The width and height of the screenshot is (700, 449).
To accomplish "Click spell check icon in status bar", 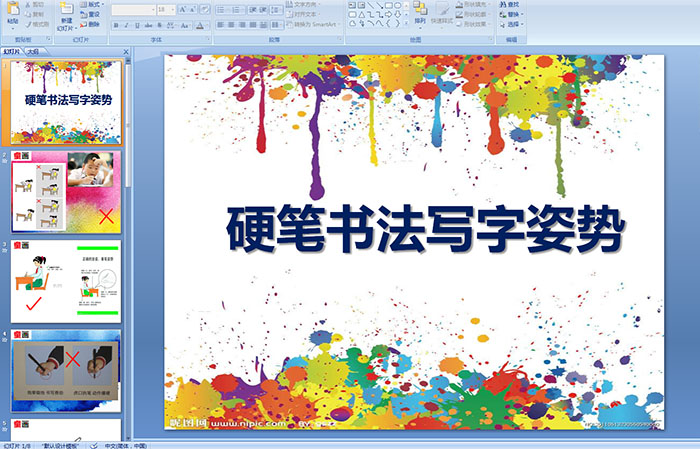I will (94, 445).
